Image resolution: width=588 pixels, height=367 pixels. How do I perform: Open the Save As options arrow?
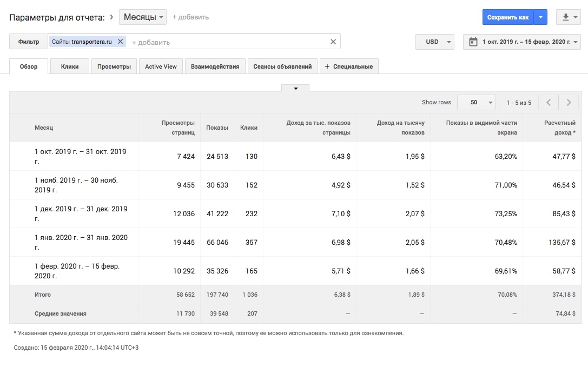click(541, 17)
